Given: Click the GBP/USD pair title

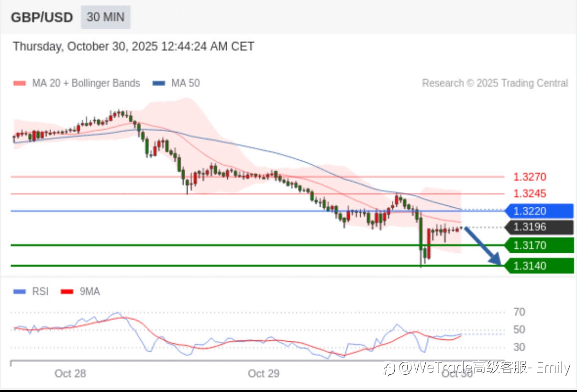Looking at the screenshot, I should click(42, 18).
